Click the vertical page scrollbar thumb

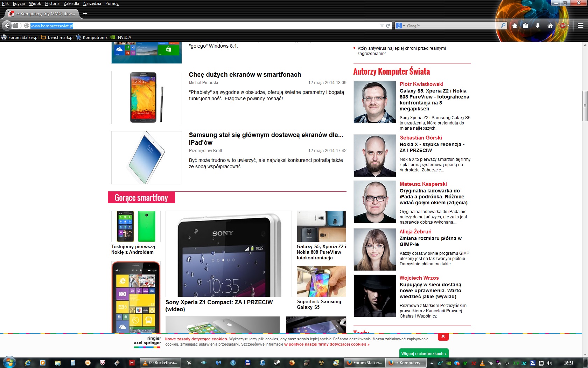click(x=584, y=106)
